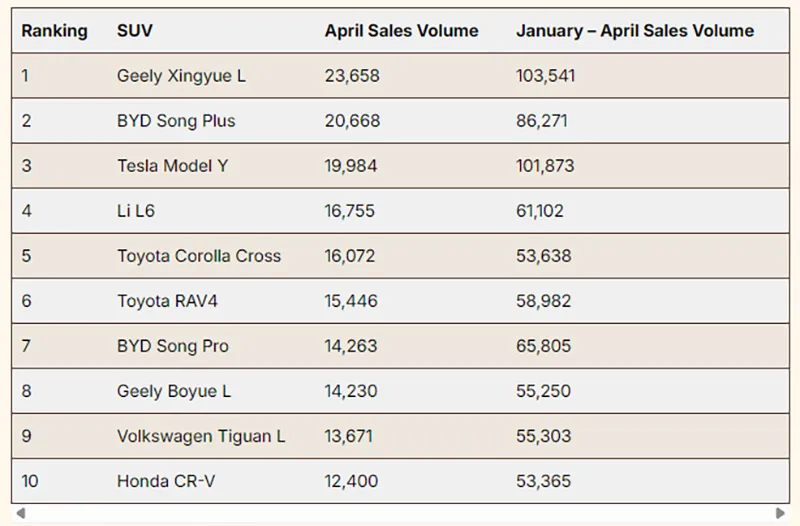
Task: Click the ranking number 10 cell
Action: [x=30, y=481]
